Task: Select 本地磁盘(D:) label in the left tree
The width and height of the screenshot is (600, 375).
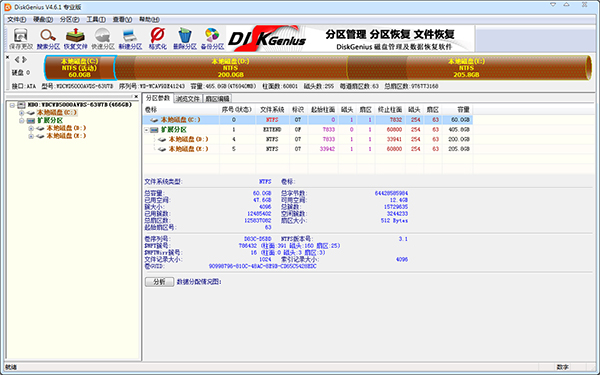Action: tap(66, 128)
